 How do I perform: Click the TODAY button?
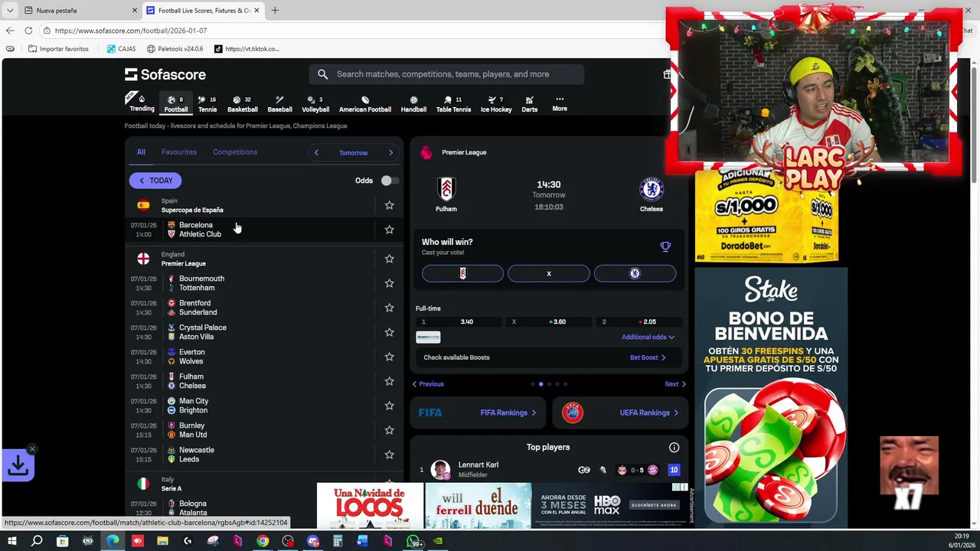pyautogui.click(x=155, y=181)
